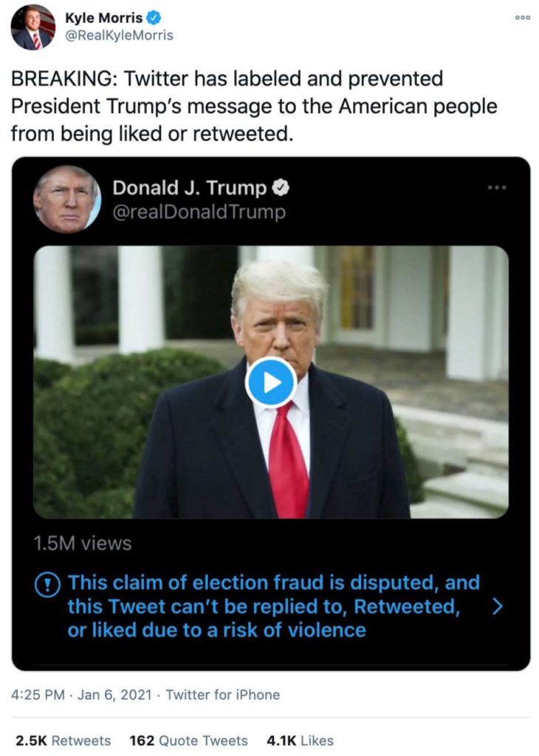Click the warning info circle icon
539x756 pixels.
(x=47, y=584)
